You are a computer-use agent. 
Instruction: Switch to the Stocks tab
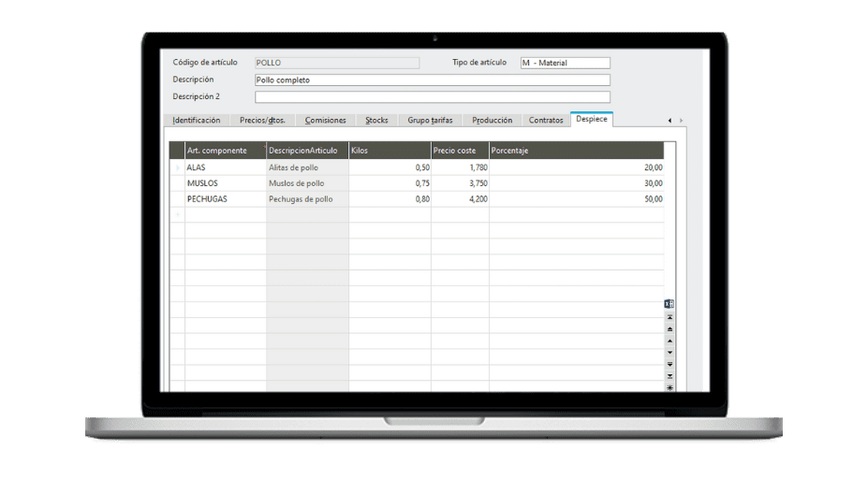tap(376, 120)
